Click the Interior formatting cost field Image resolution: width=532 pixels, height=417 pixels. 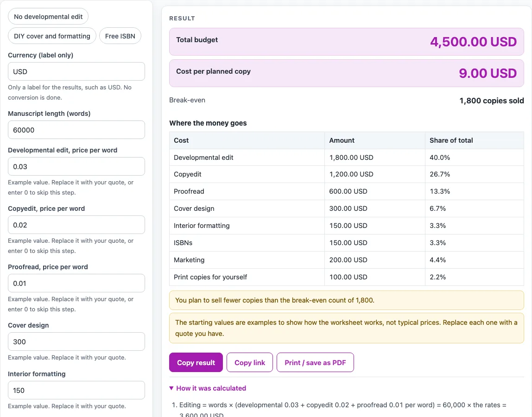click(x=76, y=391)
